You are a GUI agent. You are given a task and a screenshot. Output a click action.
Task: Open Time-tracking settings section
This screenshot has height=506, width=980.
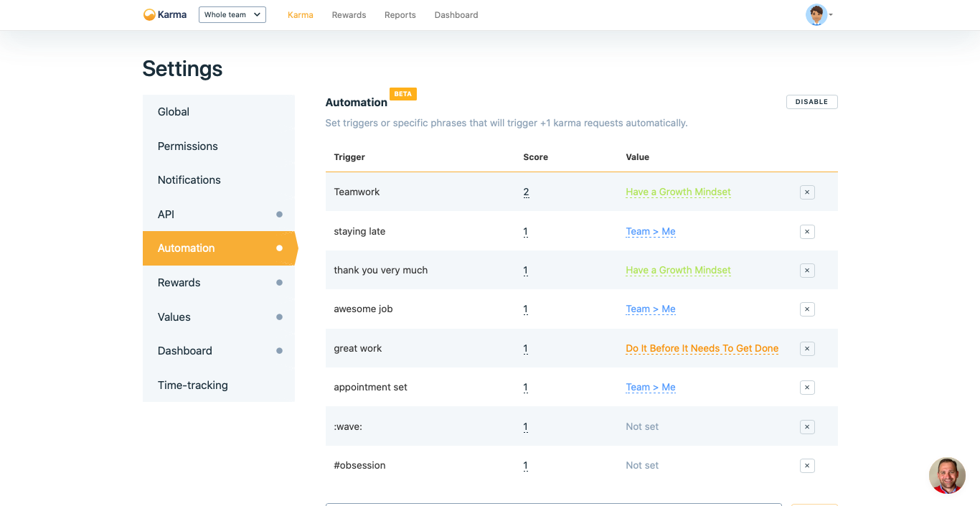coord(219,385)
